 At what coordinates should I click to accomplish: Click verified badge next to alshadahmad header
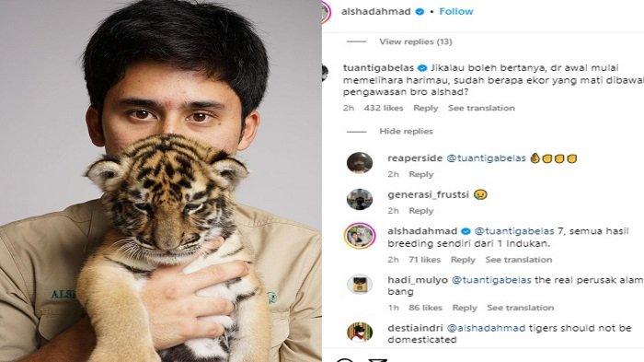420,12
